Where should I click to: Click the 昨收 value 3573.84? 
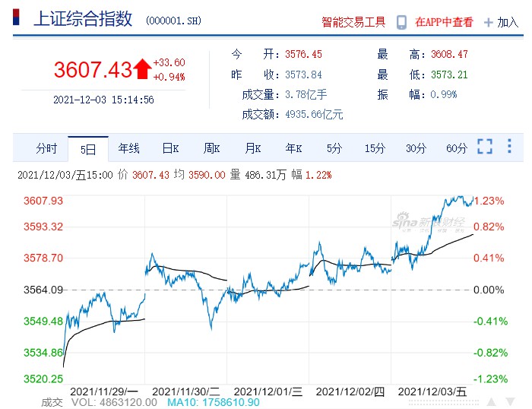click(x=303, y=75)
